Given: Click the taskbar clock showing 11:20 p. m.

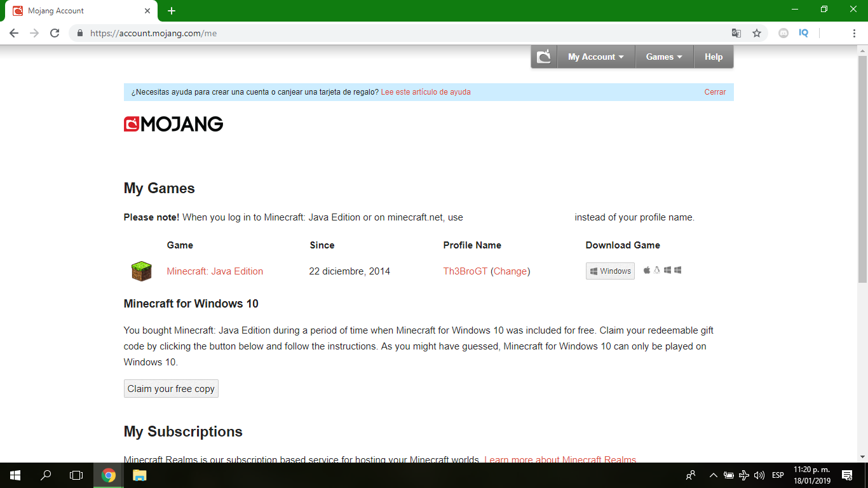Looking at the screenshot, I should click(812, 475).
